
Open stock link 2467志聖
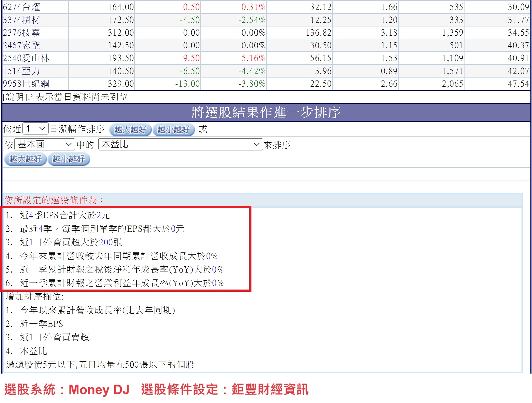click(x=21, y=45)
